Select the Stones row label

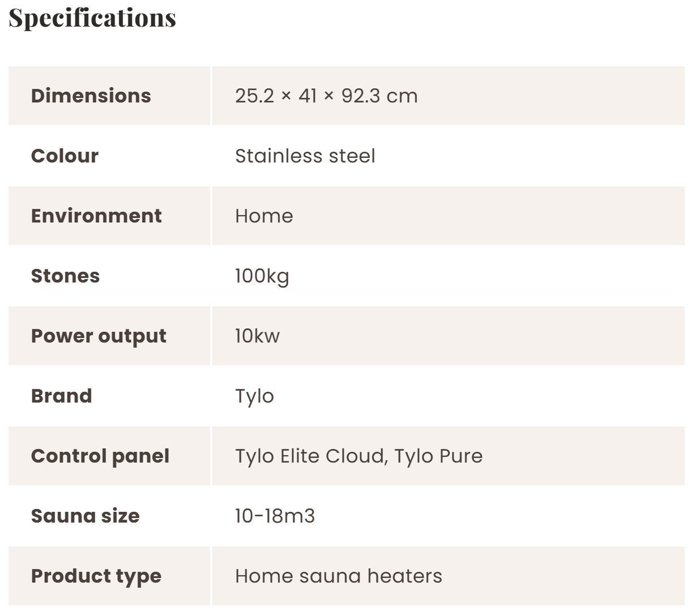(65, 276)
